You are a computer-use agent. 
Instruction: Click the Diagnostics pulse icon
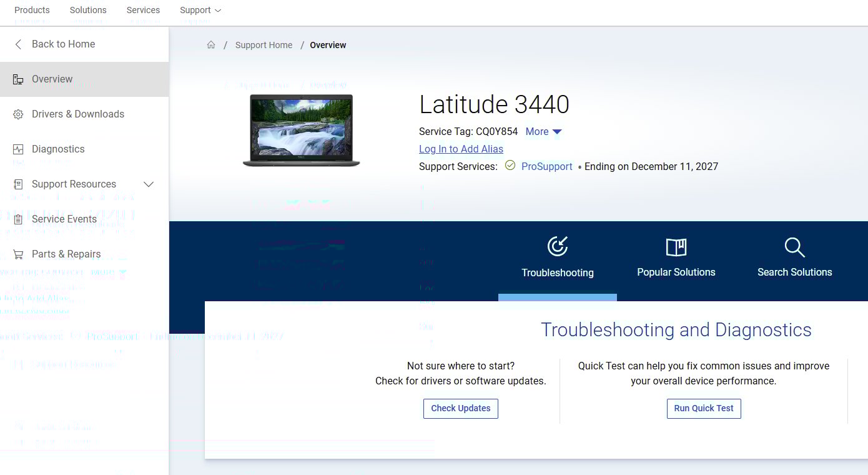point(18,149)
